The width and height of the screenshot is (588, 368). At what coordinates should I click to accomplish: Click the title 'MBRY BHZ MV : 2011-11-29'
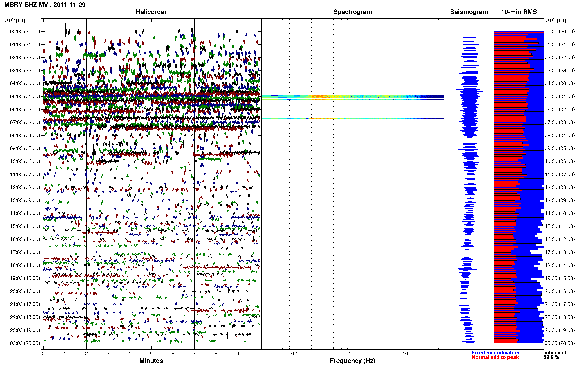click(45, 5)
